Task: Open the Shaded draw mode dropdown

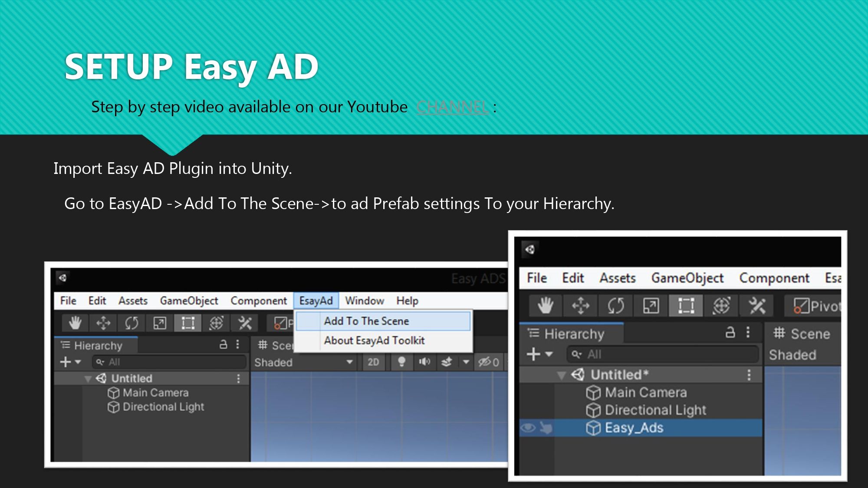Action: point(304,362)
